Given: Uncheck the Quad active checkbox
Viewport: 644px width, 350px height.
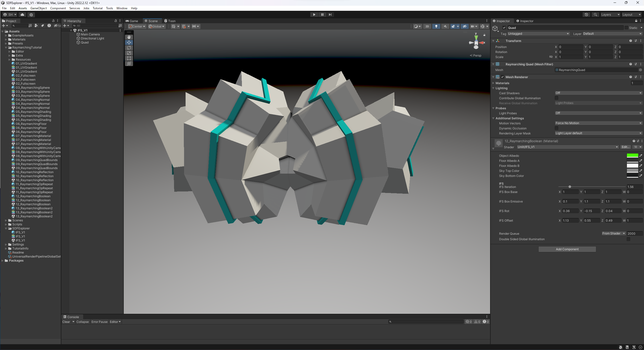Looking at the screenshot, I should 504,28.
